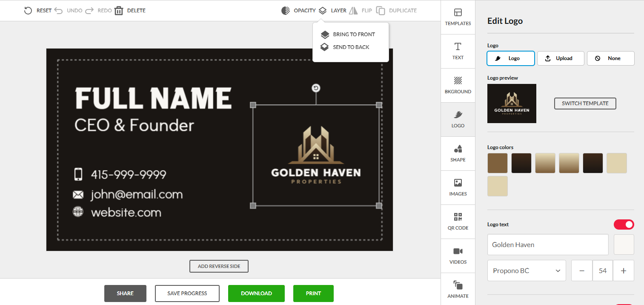Open the QR Code panel
Screen dimensions: 644x305
pyautogui.click(x=458, y=222)
